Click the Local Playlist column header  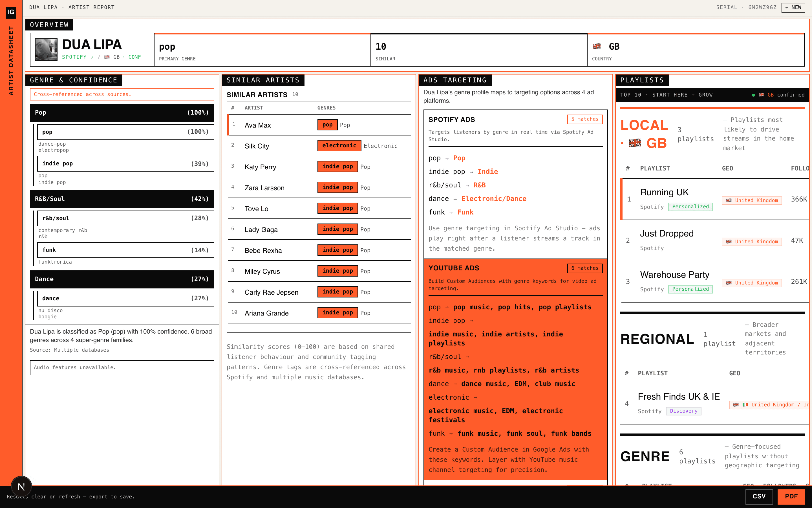tap(655, 168)
